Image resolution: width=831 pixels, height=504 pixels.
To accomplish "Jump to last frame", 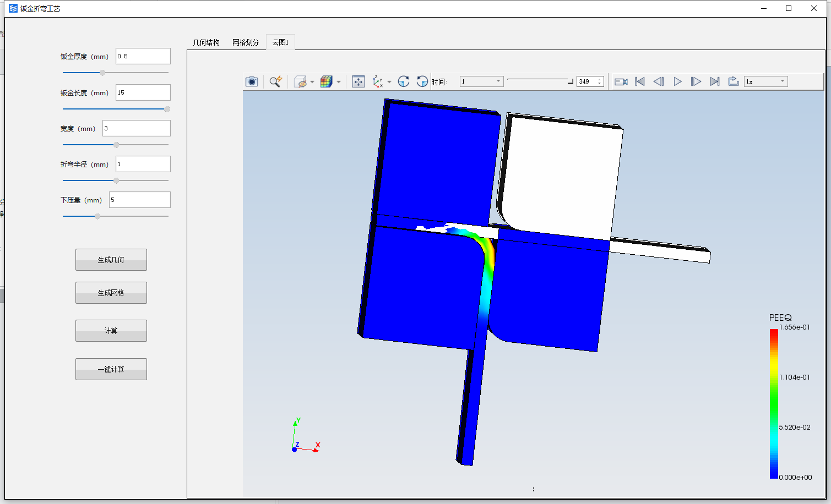I will (715, 81).
